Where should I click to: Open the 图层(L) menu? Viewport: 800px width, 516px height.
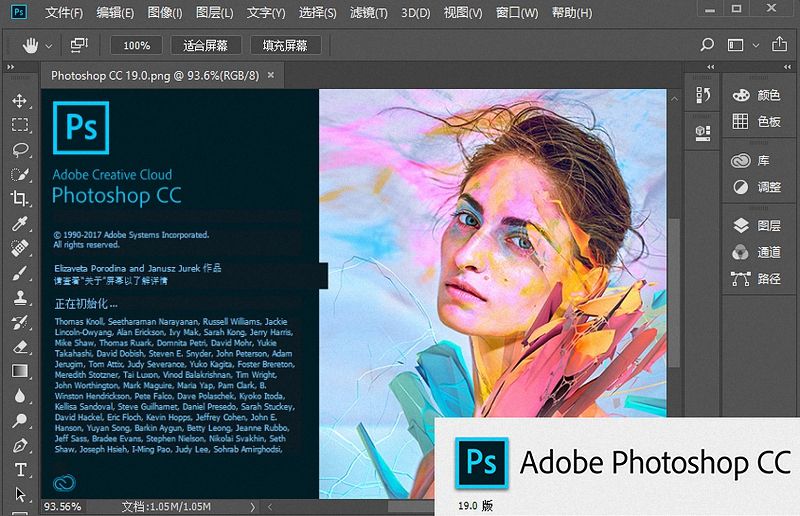[215, 12]
